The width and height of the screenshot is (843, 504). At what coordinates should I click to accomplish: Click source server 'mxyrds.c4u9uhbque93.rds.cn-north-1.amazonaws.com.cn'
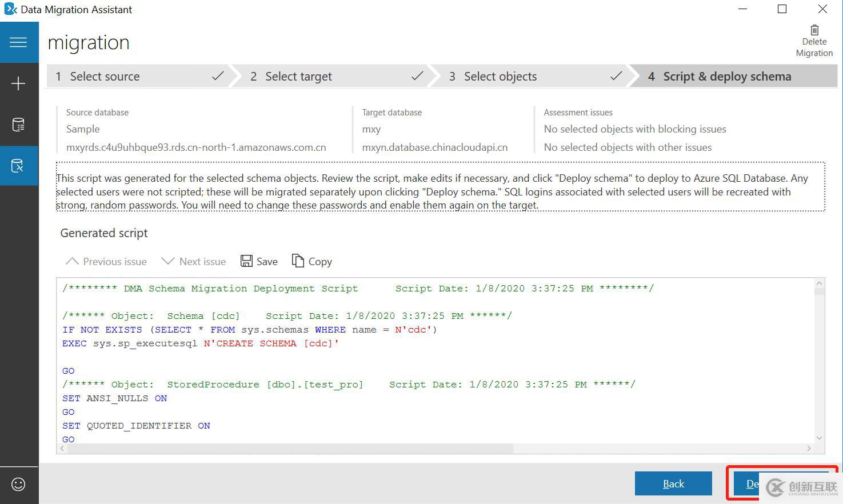click(196, 147)
